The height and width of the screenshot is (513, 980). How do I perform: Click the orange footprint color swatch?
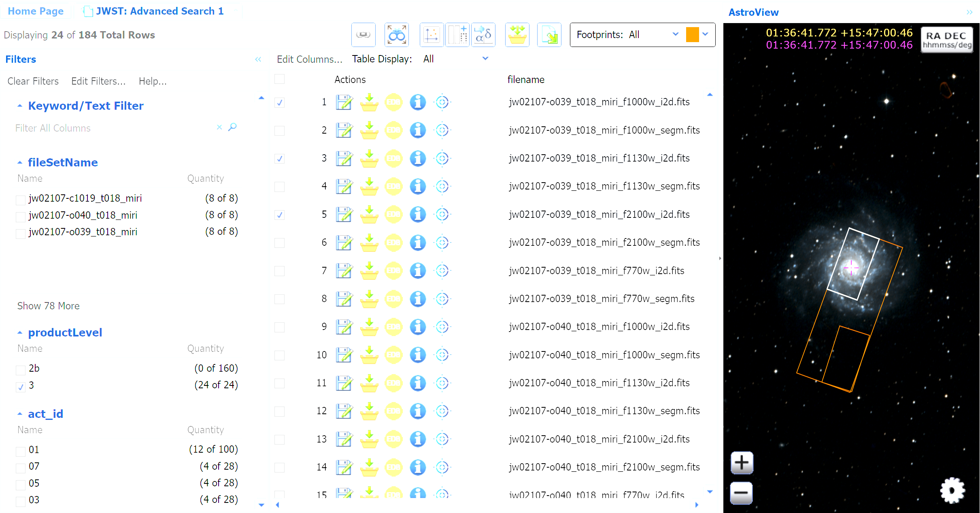coord(692,34)
